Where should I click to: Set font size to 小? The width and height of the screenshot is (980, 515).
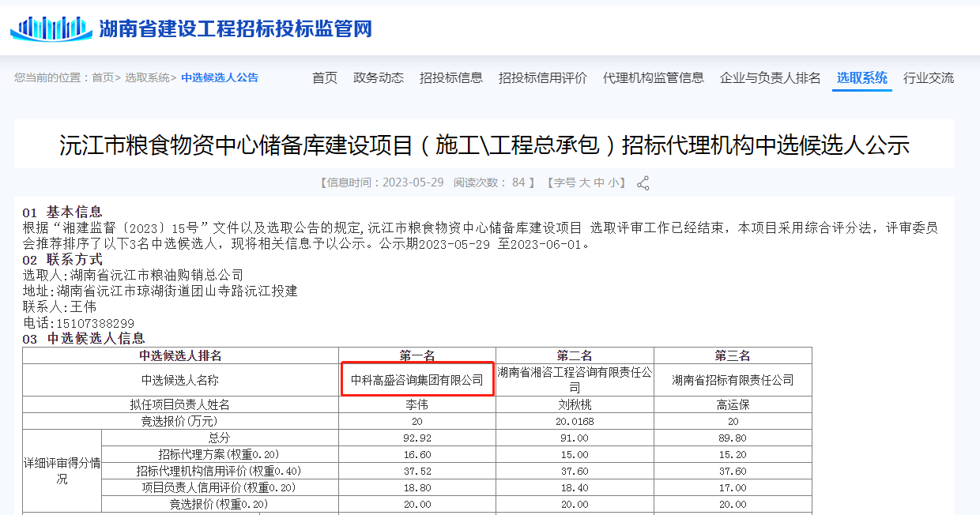[x=613, y=182]
